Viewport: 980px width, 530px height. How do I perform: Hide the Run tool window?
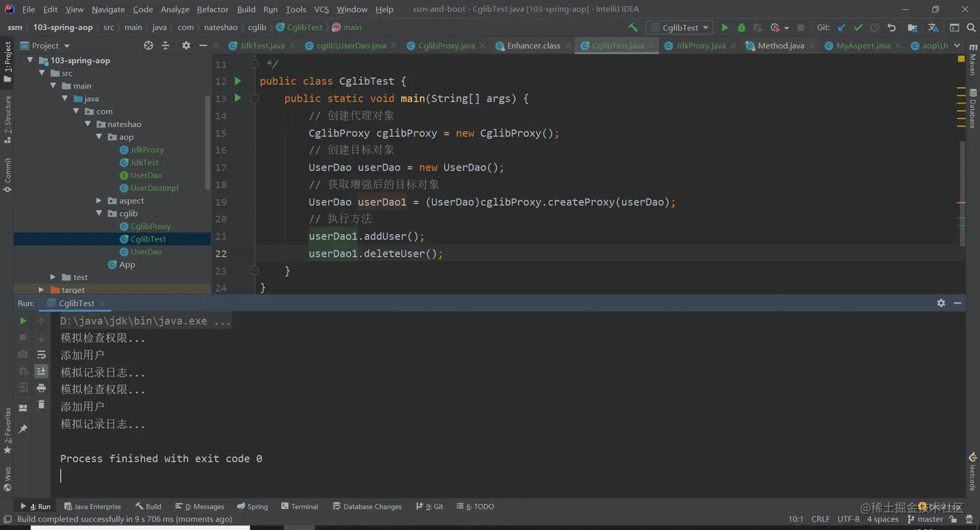pos(957,303)
